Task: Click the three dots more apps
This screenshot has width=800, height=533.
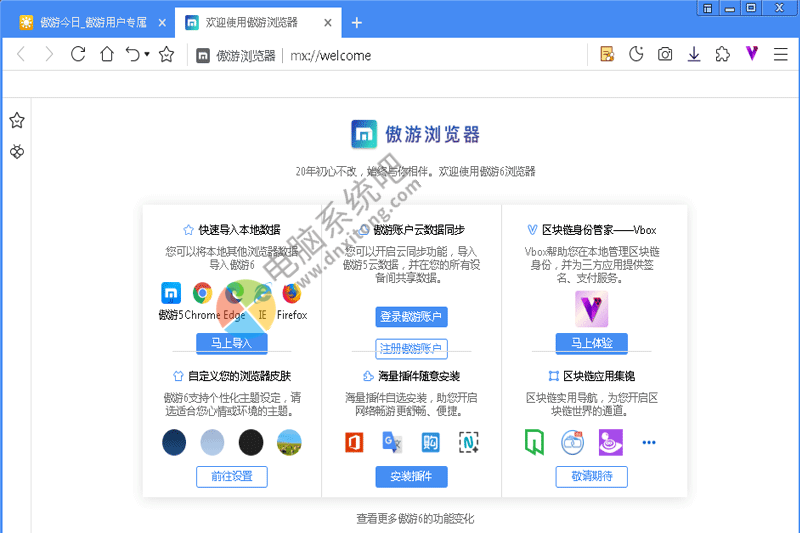Action: point(649,442)
